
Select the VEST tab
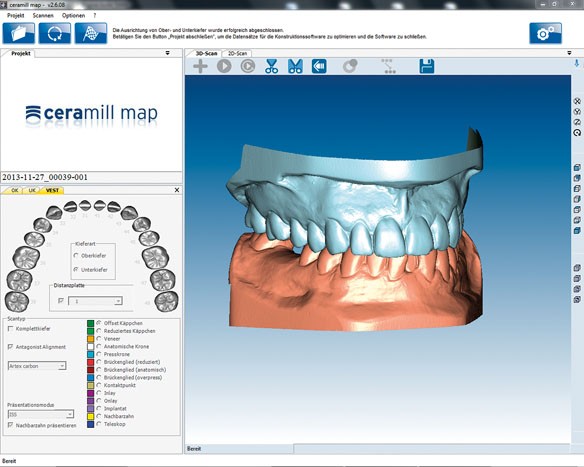(52, 190)
